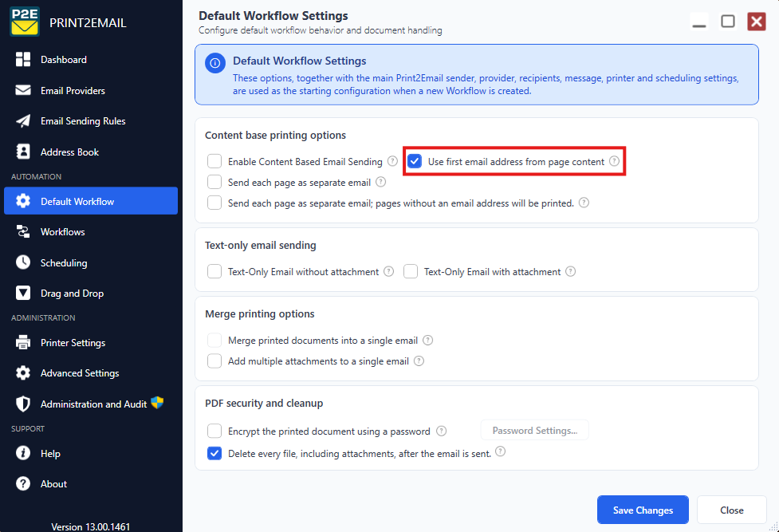
Task: Show help for Merge printed documents option
Action: pos(427,340)
